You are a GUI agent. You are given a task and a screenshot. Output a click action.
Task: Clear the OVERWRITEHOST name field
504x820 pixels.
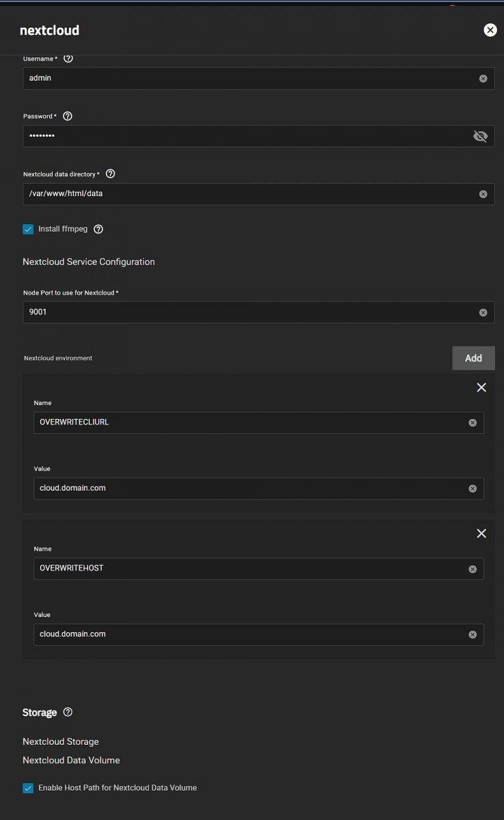point(473,569)
